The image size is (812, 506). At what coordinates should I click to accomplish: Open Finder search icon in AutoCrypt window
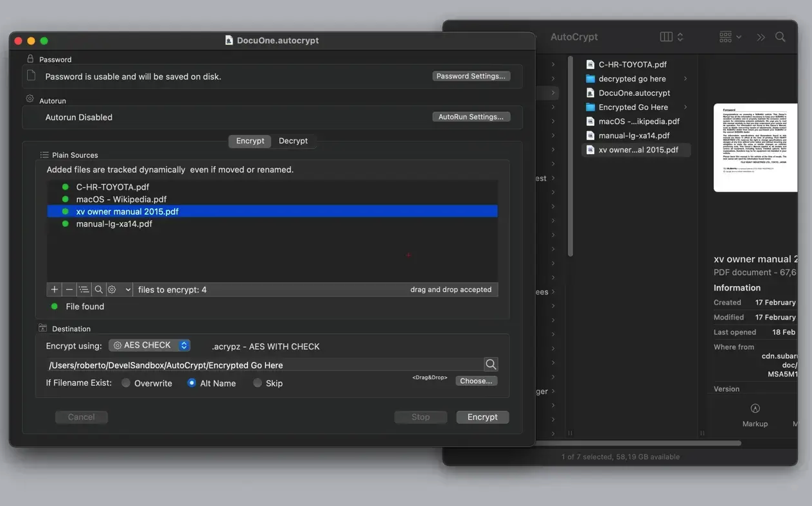click(780, 37)
